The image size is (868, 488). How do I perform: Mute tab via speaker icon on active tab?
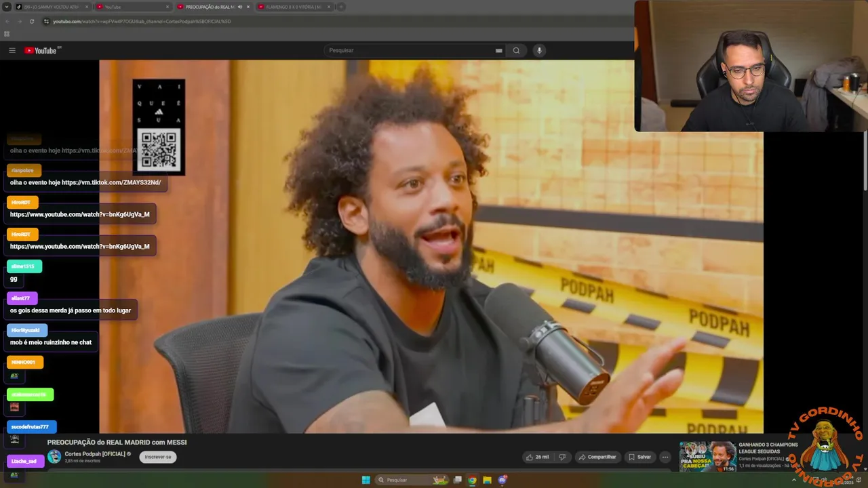tap(239, 7)
